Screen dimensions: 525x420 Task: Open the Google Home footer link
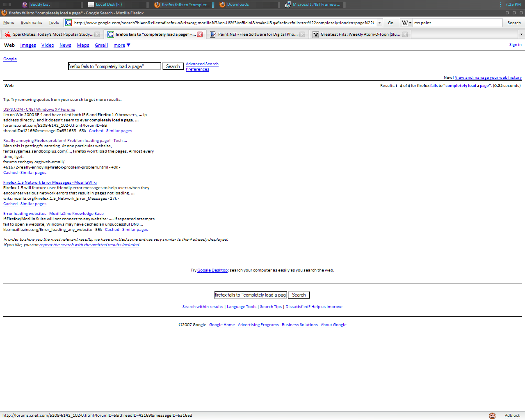[222, 325]
